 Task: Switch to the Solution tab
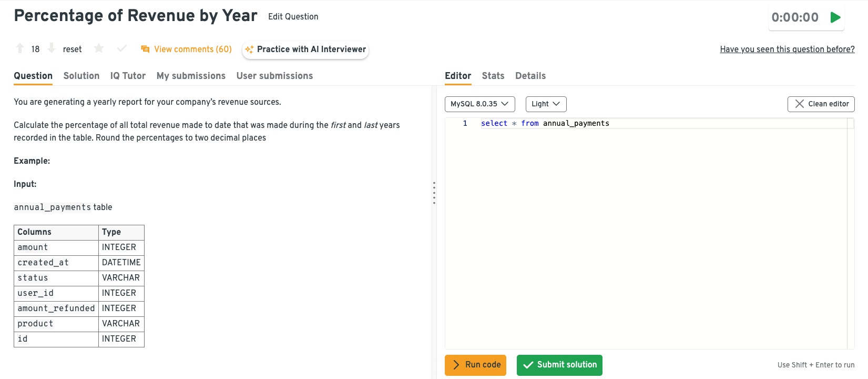[x=81, y=76]
